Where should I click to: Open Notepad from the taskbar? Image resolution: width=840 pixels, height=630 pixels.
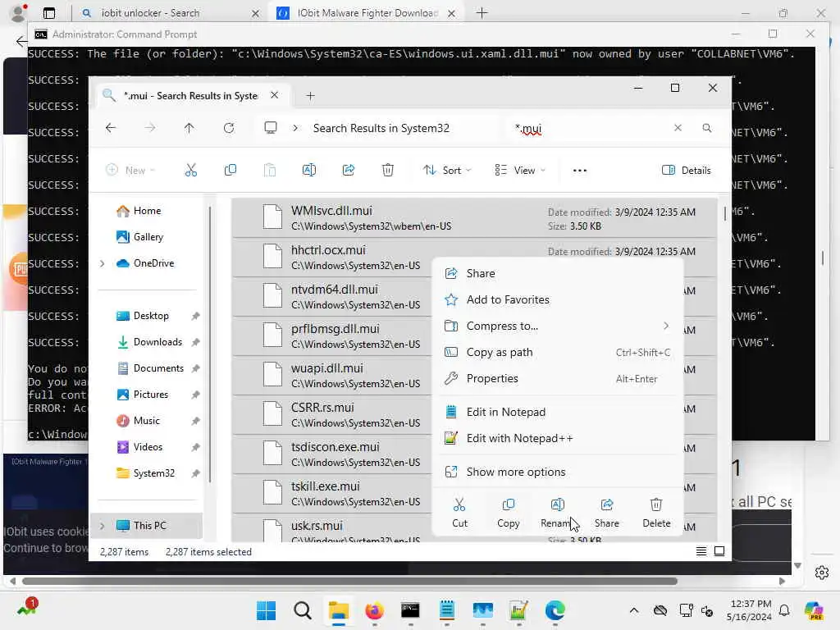[x=447, y=610]
